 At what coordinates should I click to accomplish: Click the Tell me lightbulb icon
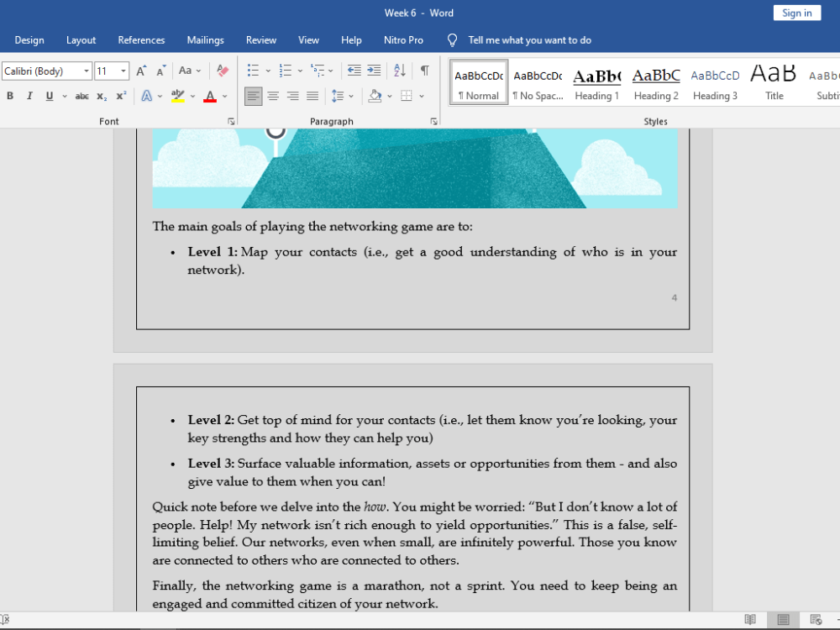point(452,40)
